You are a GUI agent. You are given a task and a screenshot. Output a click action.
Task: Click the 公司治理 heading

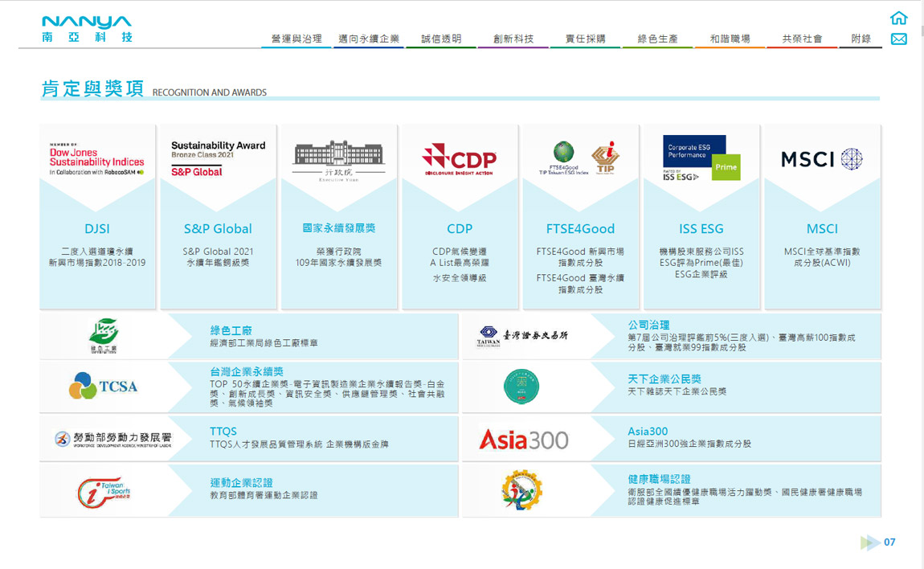click(x=648, y=325)
